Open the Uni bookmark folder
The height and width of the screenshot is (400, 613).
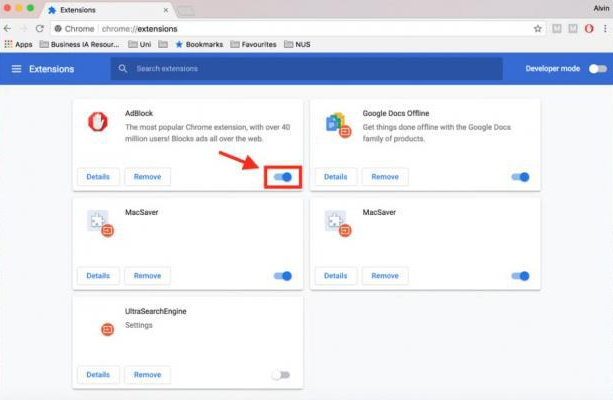pos(140,44)
